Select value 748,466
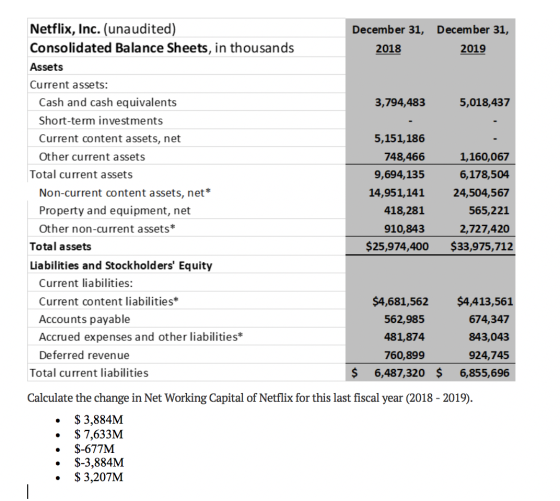The image size is (560, 501). click(404, 156)
